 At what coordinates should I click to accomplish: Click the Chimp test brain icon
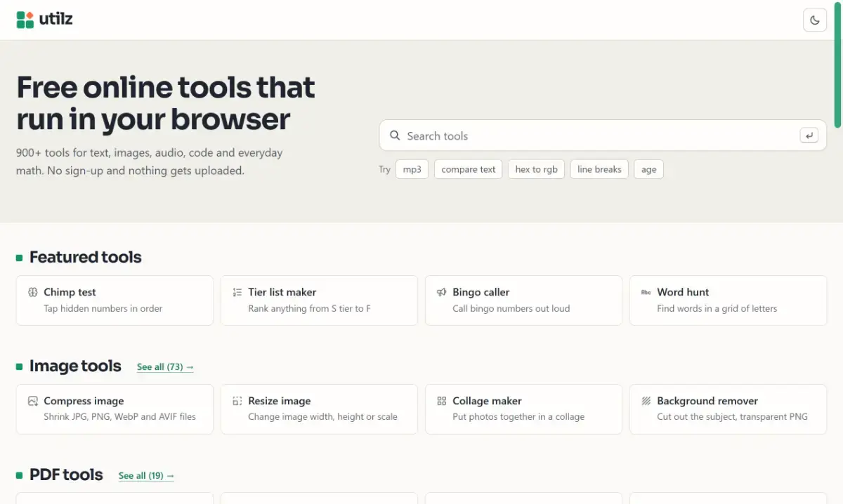click(x=32, y=292)
